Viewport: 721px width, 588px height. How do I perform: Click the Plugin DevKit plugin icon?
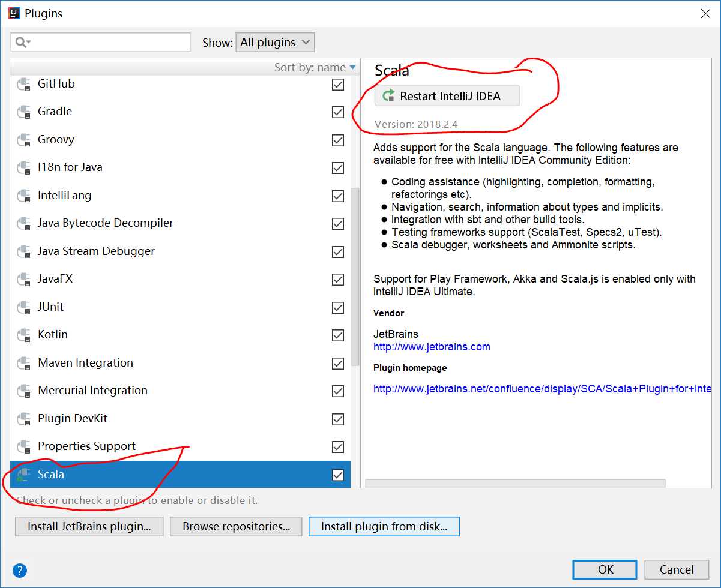(x=24, y=419)
